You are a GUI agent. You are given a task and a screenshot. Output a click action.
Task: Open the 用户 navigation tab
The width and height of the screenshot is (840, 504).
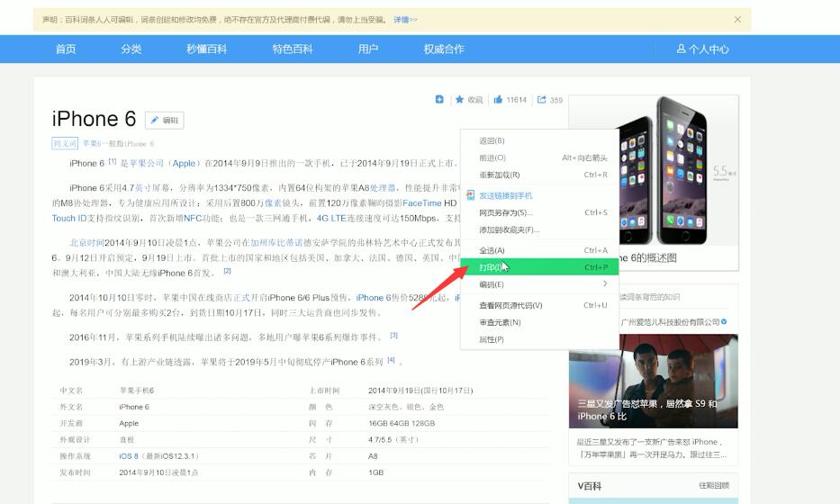pos(368,49)
